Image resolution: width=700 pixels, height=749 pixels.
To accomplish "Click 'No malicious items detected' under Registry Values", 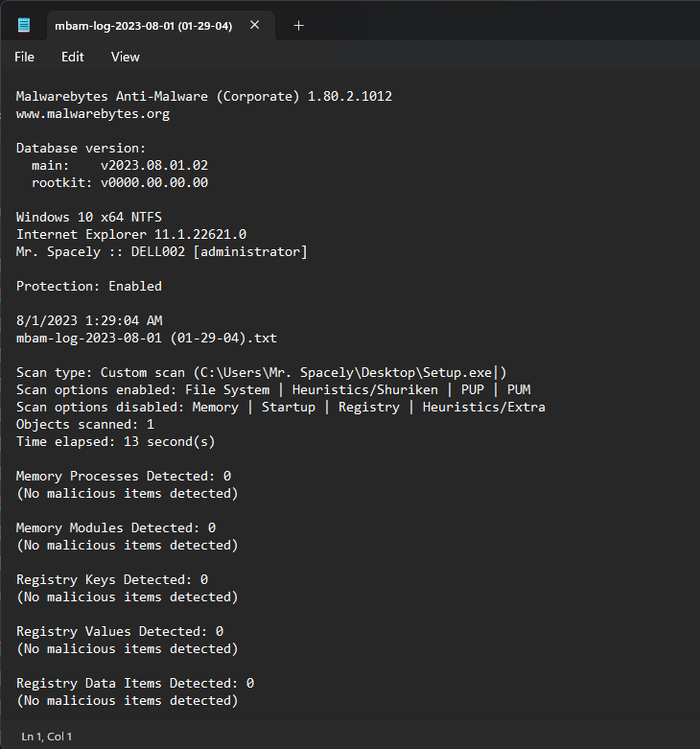I will coord(127,648).
